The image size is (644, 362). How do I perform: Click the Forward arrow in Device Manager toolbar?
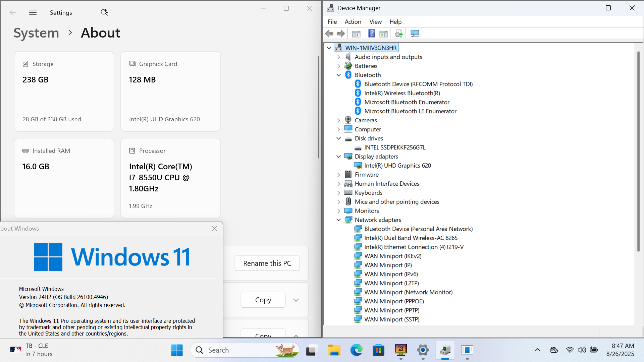(341, 34)
